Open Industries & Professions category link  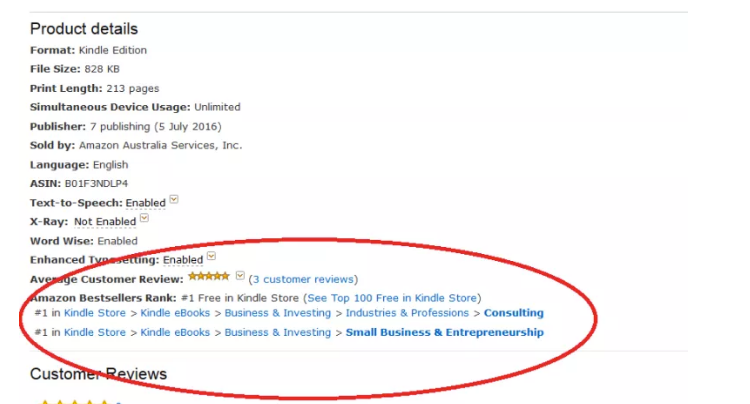click(x=407, y=313)
